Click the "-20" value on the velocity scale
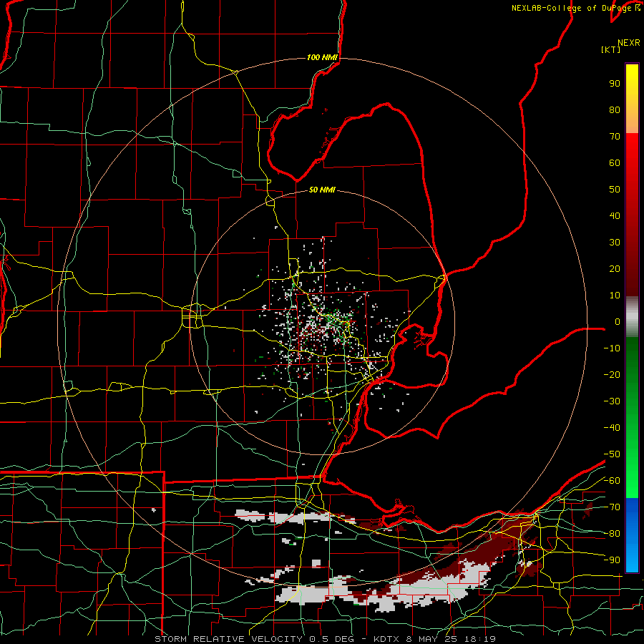Image resolution: width=644 pixels, height=644 pixels. (x=612, y=374)
